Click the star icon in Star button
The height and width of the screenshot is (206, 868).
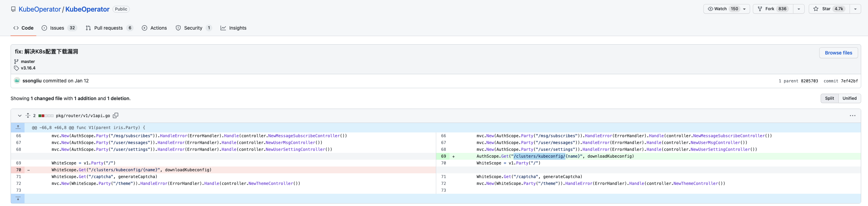(816, 9)
